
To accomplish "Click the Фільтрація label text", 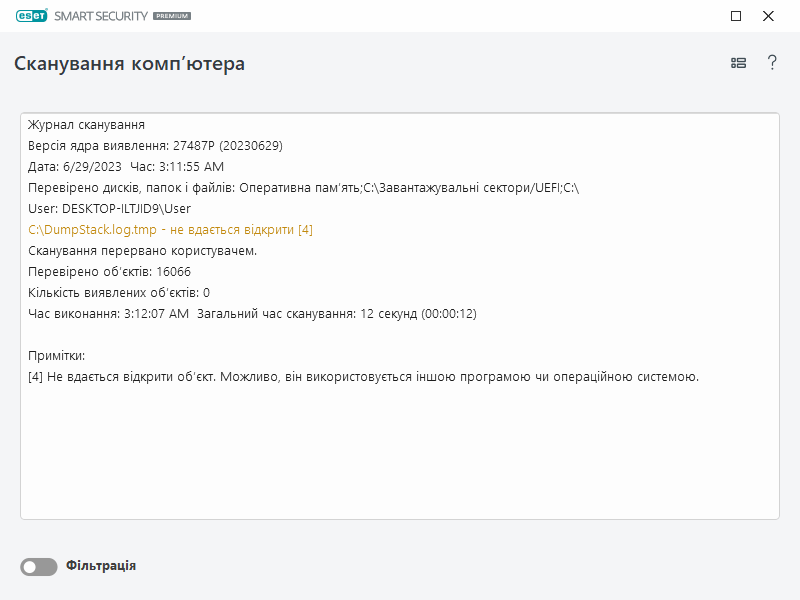I will coord(103,565).
